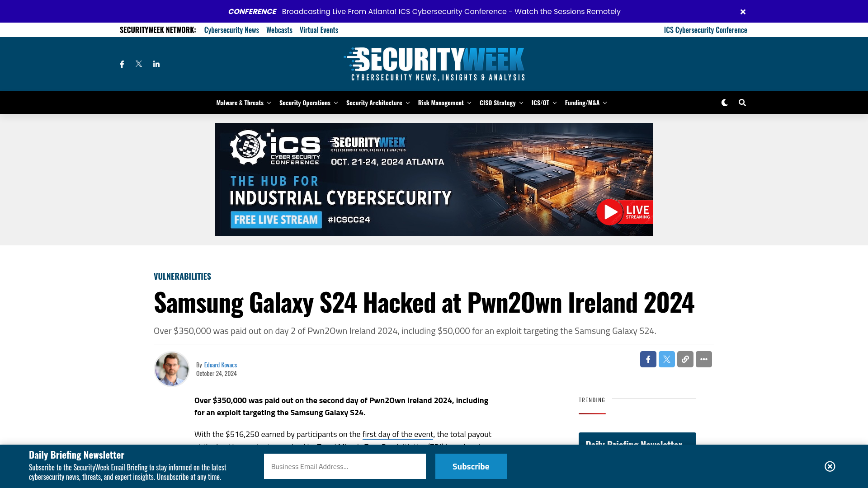Click the X (Twitter) share icon
Screen dimensions: 868x488
tap(666, 359)
